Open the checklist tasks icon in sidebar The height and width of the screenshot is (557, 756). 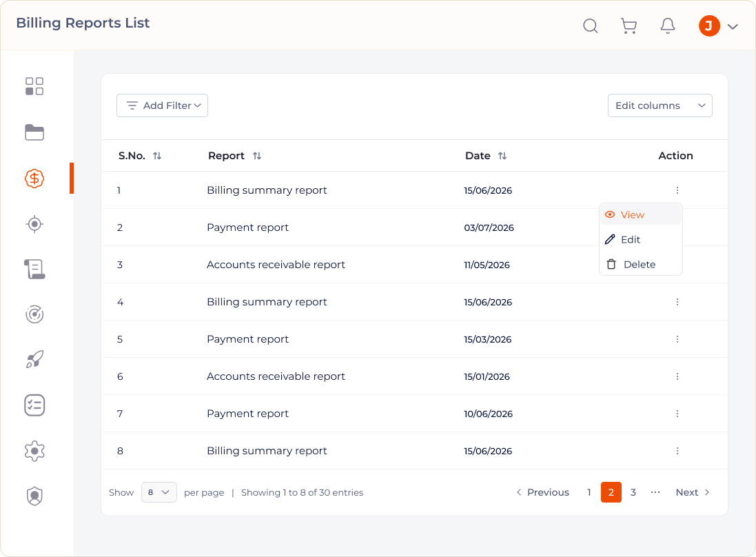[34, 405]
